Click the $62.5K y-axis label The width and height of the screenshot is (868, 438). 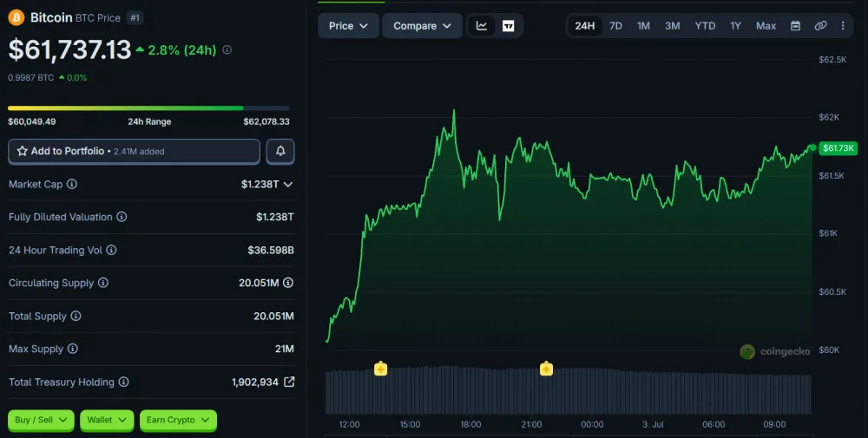832,60
